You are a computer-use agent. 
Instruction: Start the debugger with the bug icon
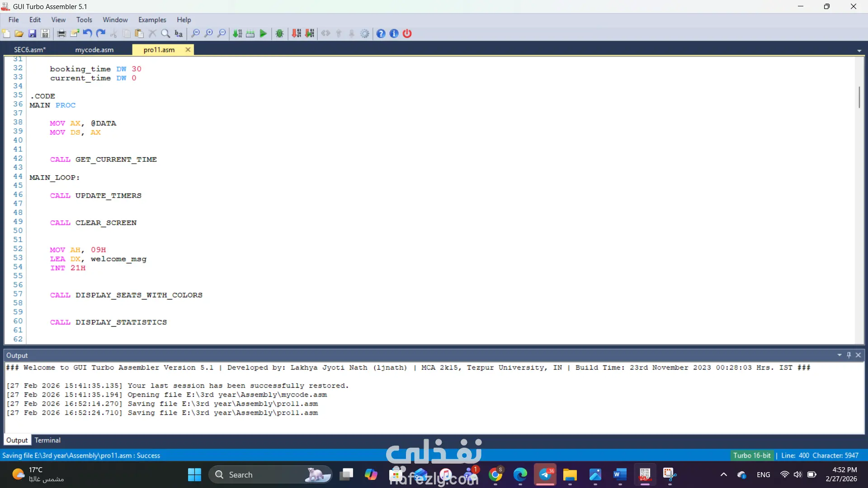[280, 33]
